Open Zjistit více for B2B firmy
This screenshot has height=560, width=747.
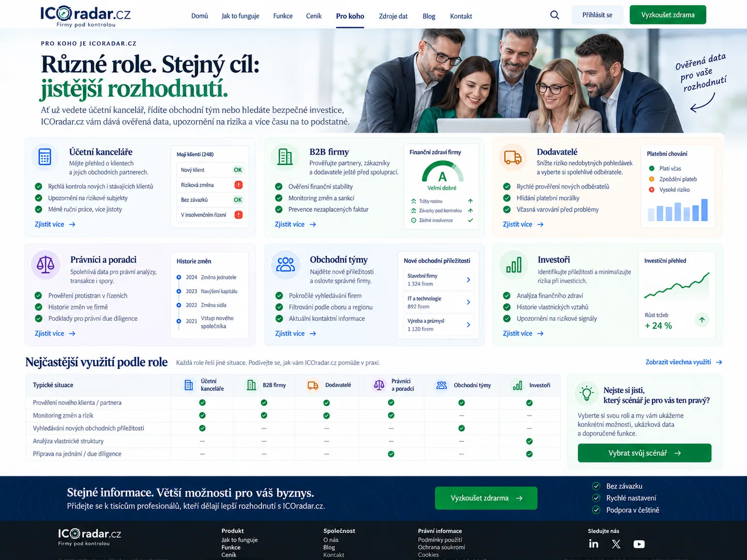coord(296,224)
